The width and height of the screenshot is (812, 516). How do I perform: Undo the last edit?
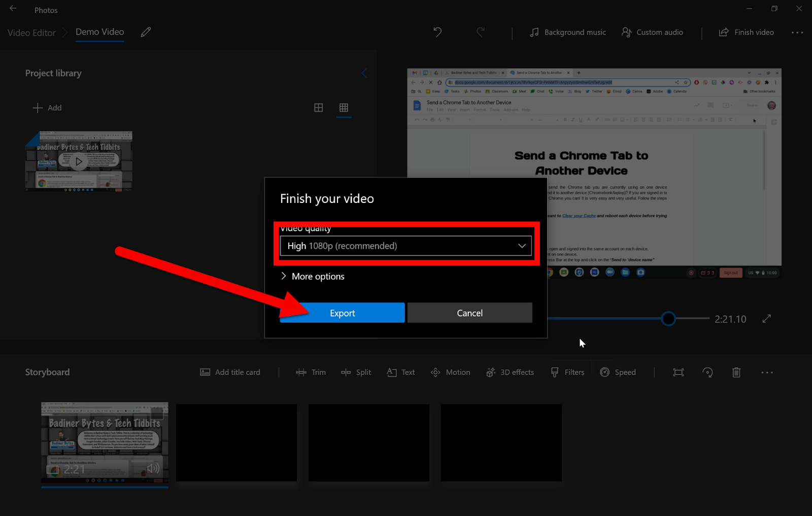point(437,32)
